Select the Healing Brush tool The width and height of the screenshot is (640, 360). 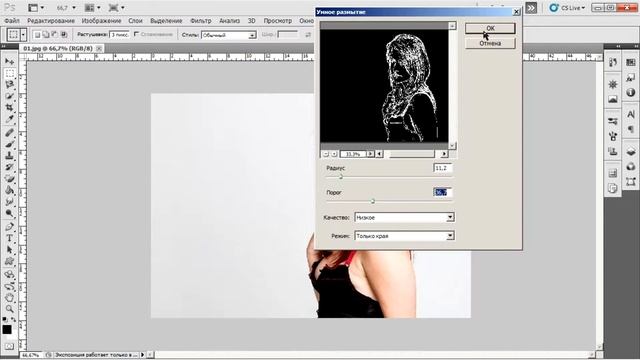pos(9,133)
